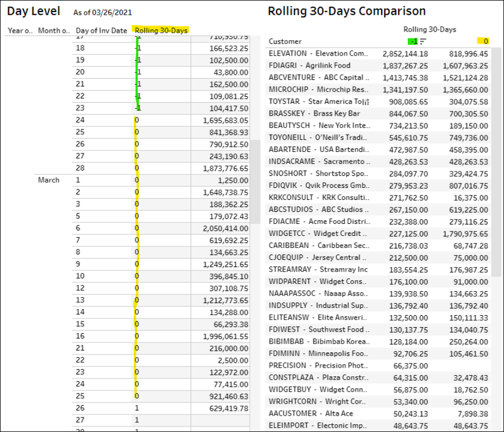Select the Customer column header

click(x=285, y=42)
